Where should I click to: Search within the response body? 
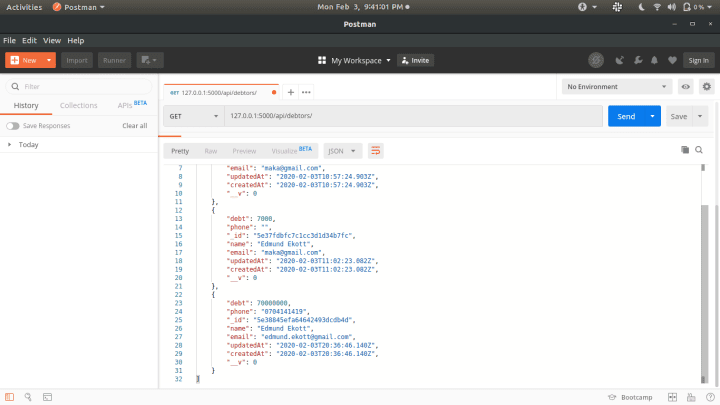[x=699, y=150]
